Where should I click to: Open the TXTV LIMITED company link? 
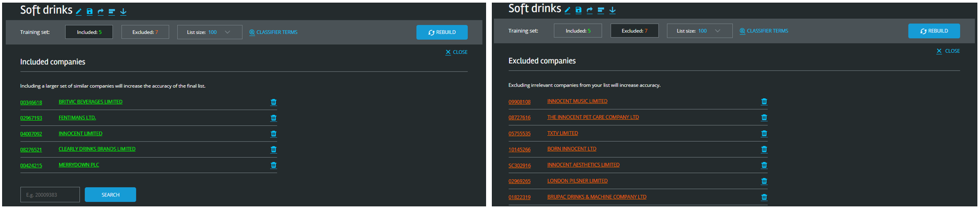pos(562,133)
